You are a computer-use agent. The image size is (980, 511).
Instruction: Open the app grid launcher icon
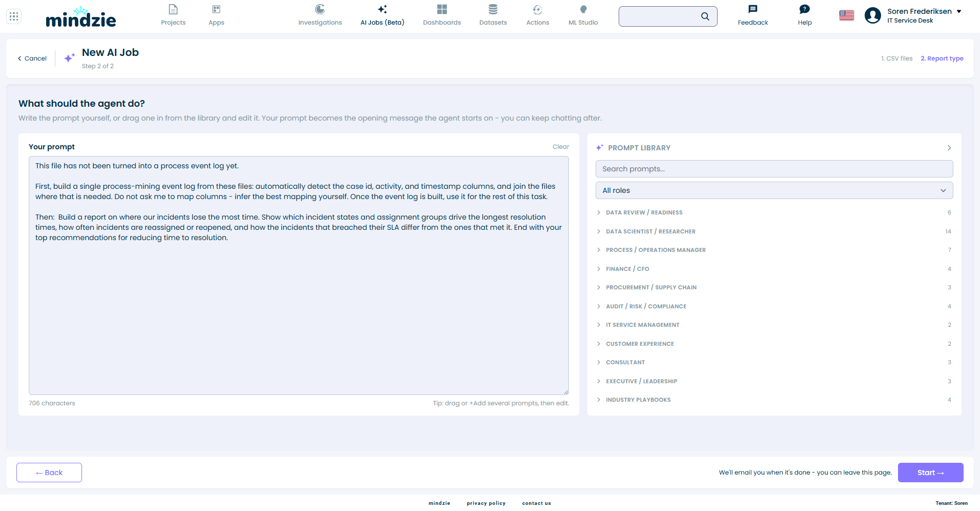14,16
